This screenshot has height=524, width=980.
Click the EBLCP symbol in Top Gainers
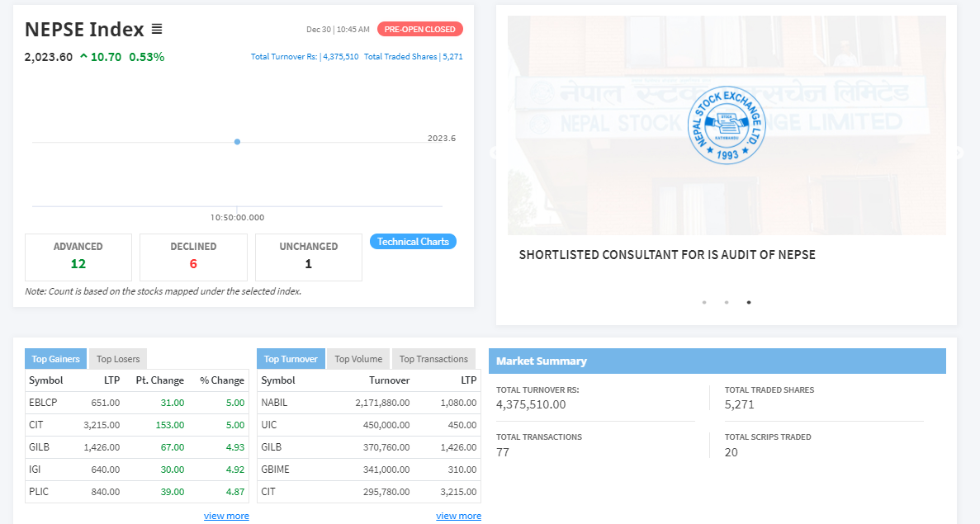43,403
